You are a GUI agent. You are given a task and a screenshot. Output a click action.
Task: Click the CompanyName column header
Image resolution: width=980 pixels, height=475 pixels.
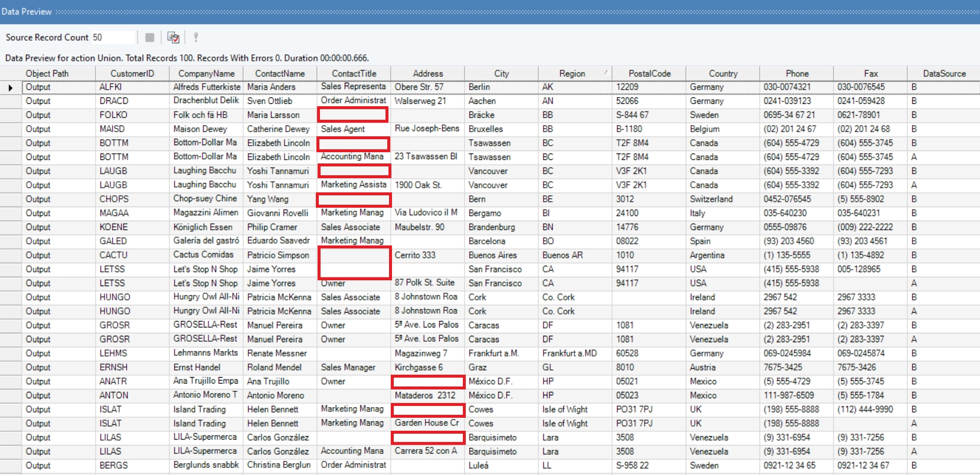(206, 74)
